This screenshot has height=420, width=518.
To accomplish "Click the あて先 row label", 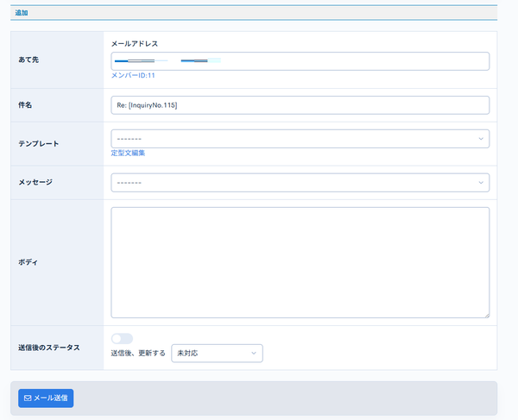I will (x=28, y=60).
